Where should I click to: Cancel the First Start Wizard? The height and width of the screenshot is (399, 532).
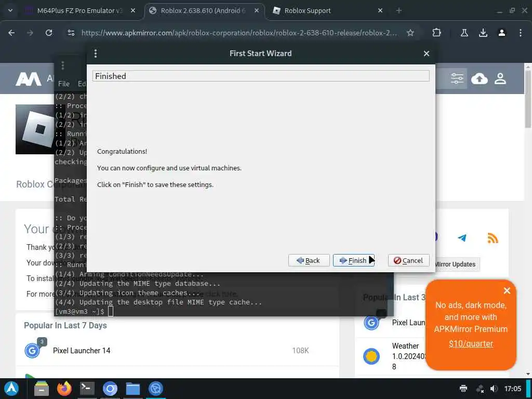(x=408, y=260)
